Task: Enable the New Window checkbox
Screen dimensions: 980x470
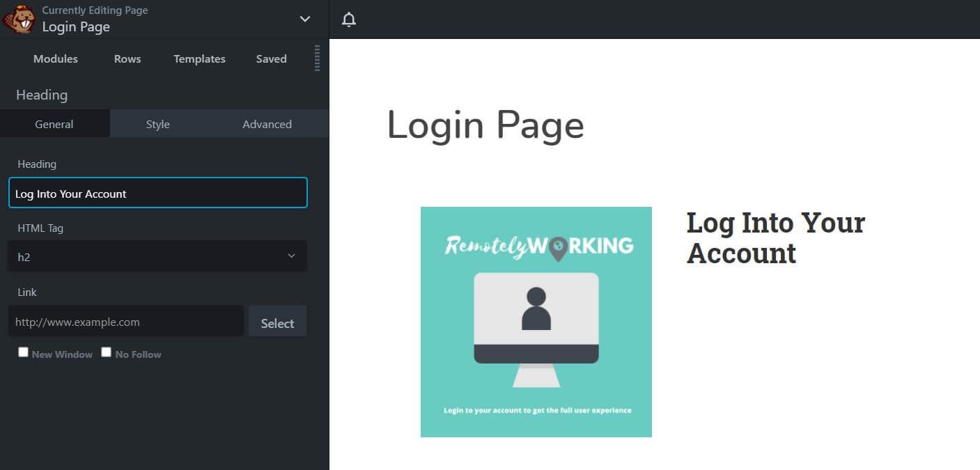Action: coord(23,352)
